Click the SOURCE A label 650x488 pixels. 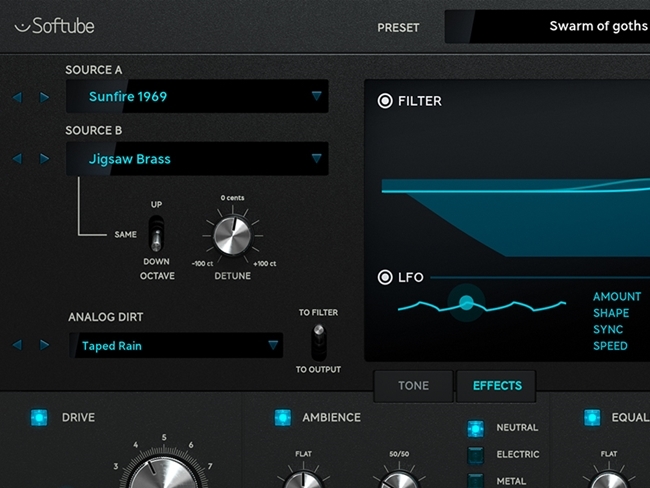click(x=94, y=70)
